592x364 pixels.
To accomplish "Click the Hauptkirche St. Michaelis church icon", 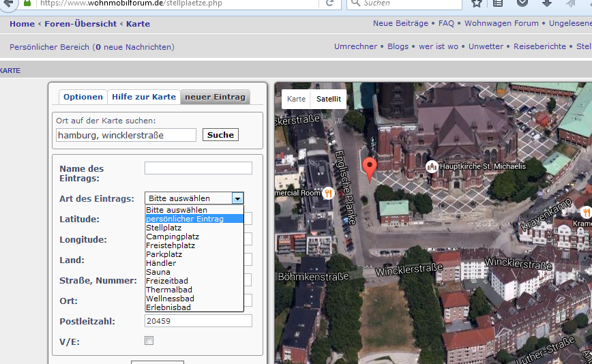I will tap(432, 166).
